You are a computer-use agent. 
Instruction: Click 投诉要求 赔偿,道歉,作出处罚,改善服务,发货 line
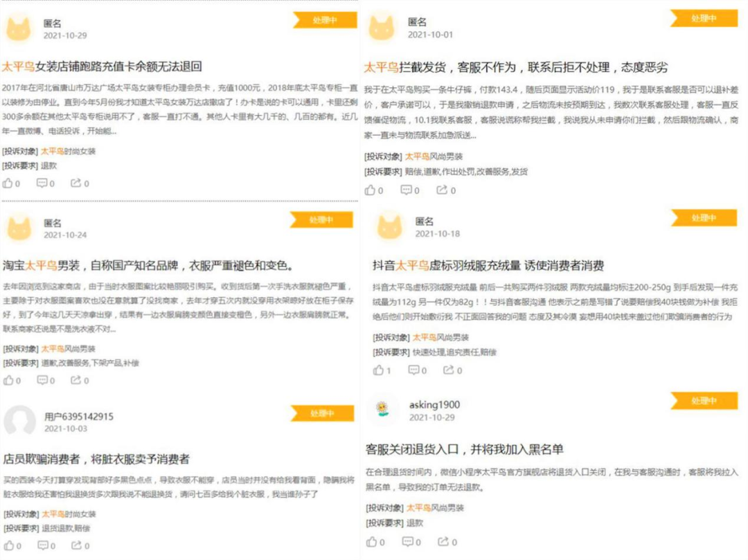[x=445, y=172]
